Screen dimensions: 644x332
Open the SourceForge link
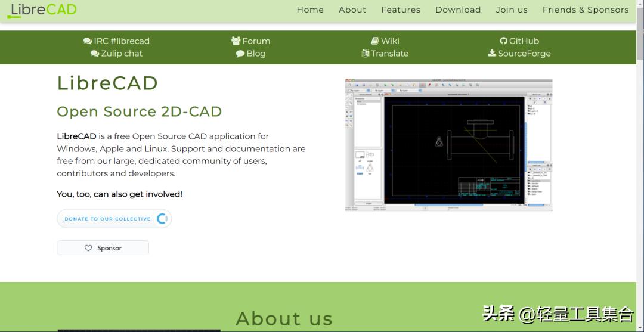click(525, 54)
